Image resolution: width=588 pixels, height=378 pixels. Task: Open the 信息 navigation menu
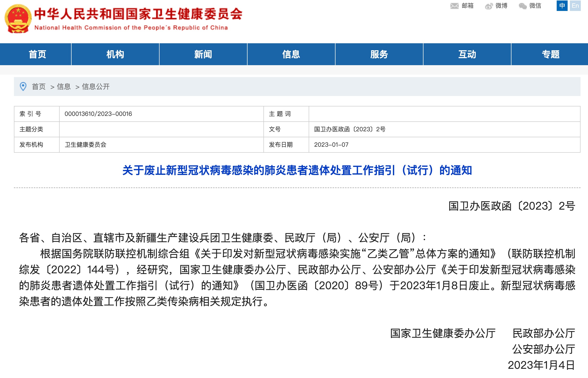coord(291,54)
